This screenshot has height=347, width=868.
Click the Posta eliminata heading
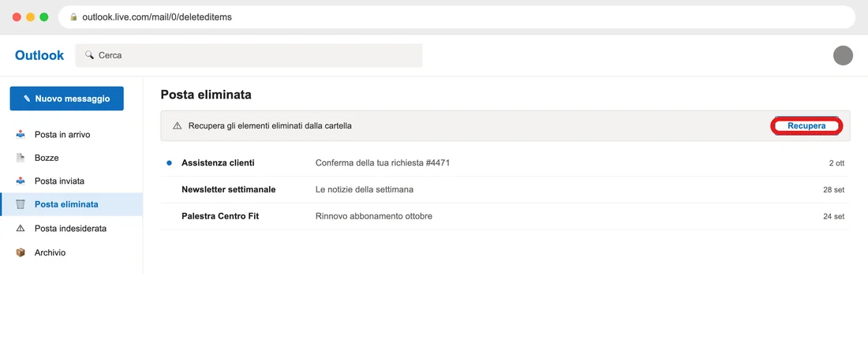(206, 95)
